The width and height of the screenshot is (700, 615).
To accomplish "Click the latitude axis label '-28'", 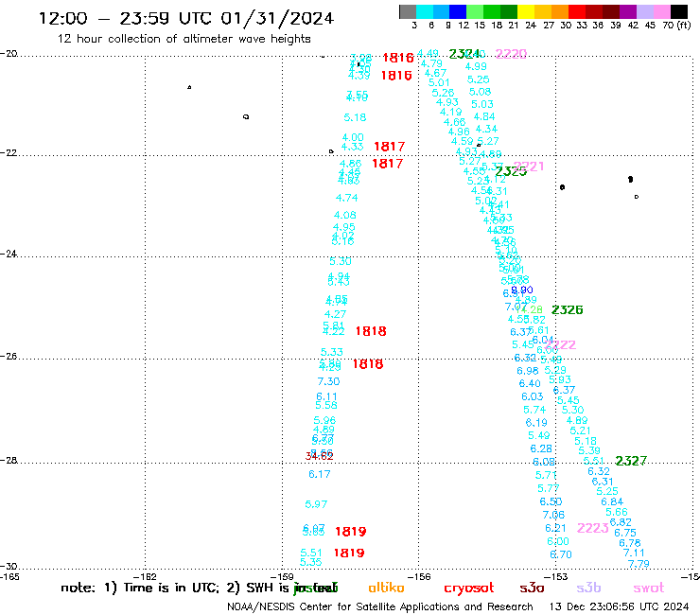I will point(9,460).
